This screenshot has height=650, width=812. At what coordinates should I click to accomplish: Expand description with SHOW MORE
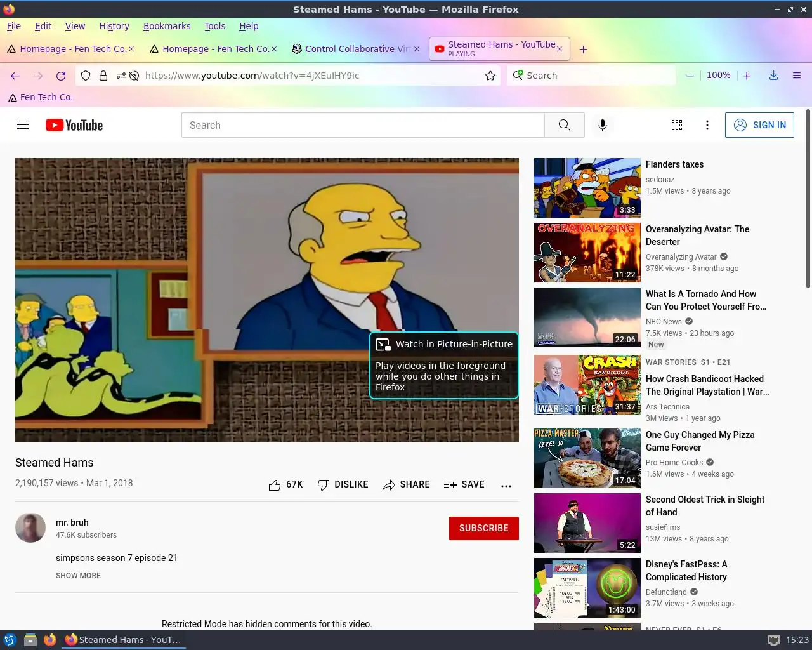click(x=78, y=576)
